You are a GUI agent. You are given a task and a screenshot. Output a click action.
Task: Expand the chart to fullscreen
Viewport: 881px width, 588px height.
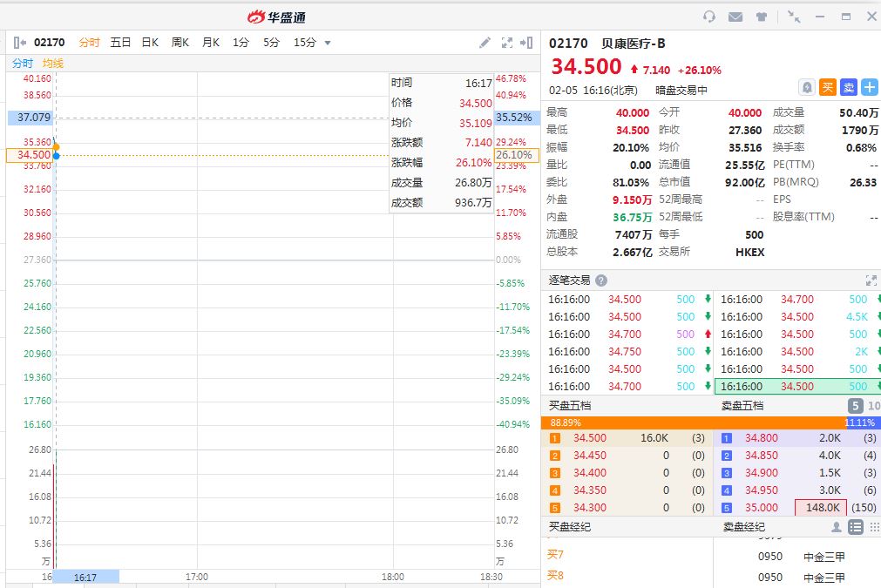pos(507,43)
